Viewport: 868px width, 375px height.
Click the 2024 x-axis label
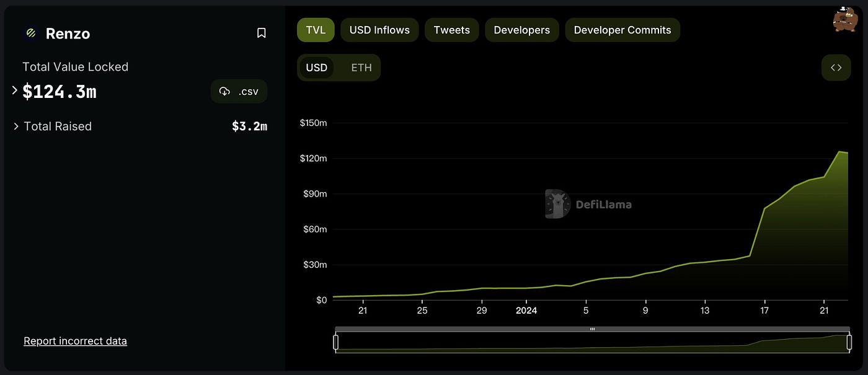pos(526,311)
